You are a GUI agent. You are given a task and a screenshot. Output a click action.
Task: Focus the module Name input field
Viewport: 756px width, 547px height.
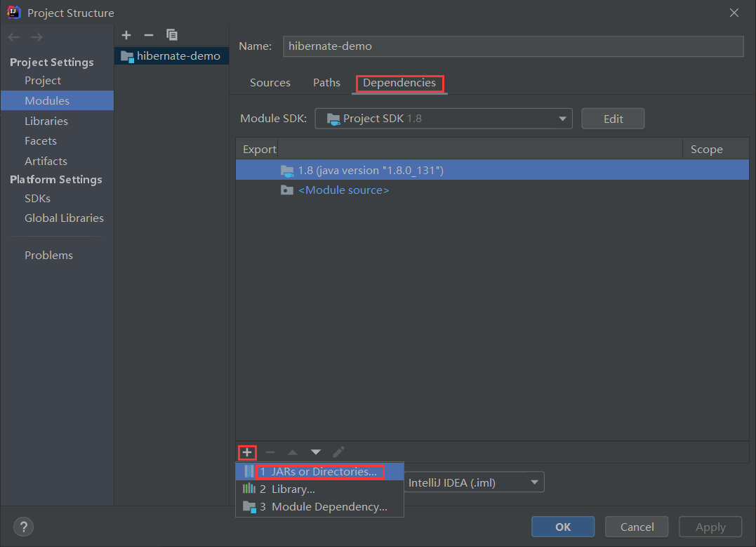tap(513, 46)
